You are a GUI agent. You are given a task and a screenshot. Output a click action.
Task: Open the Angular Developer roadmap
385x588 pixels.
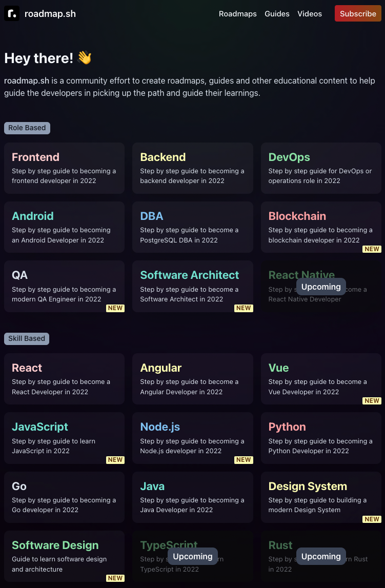(192, 379)
